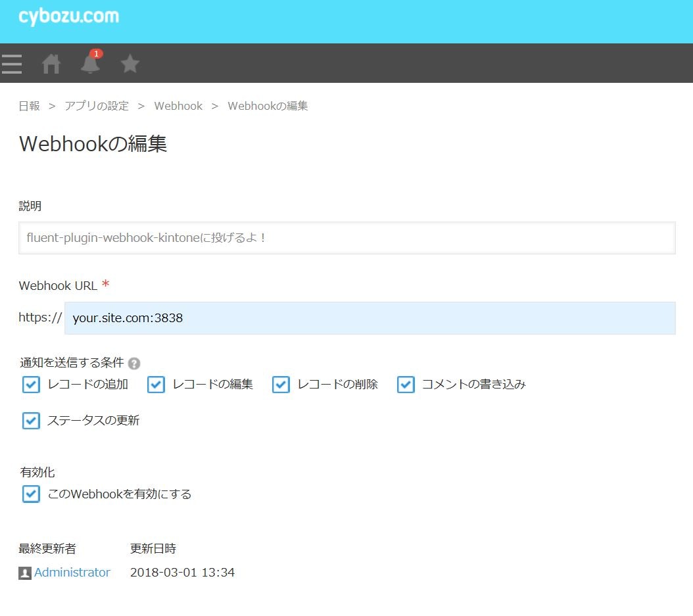693x616 pixels.
Task: Uncheck このWebhookを有効にする
Action: 31,494
